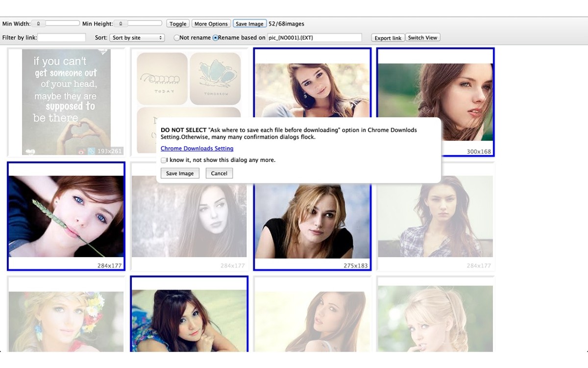Click Save Image in the top toolbar
Viewport: 588px width, 368px height.
click(249, 24)
